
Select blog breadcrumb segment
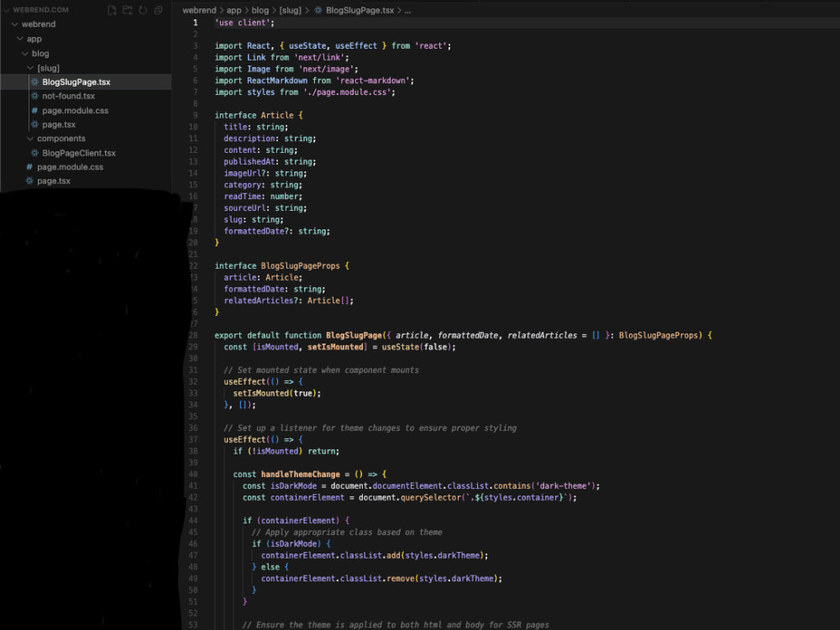click(x=260, y=10)
